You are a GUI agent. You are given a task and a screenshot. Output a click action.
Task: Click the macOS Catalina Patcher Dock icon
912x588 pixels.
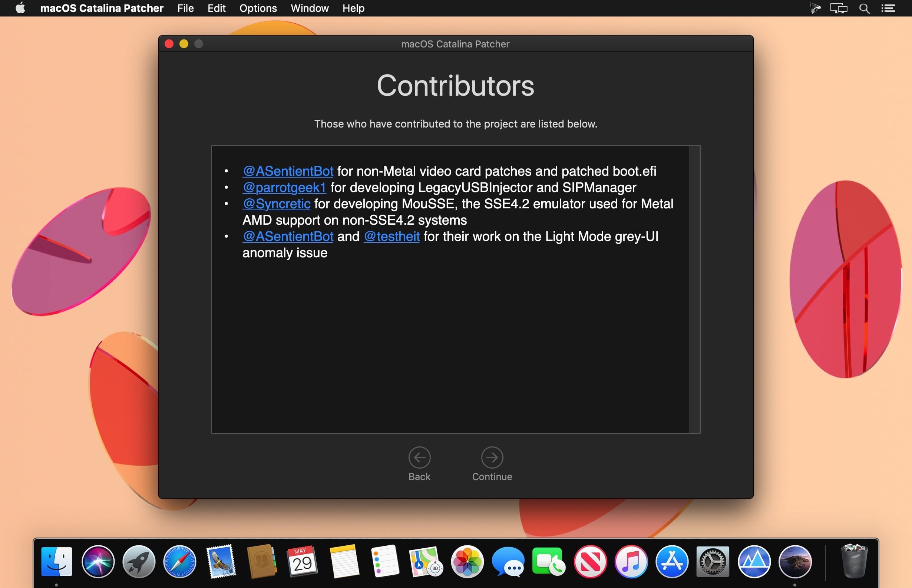point(795,561)
